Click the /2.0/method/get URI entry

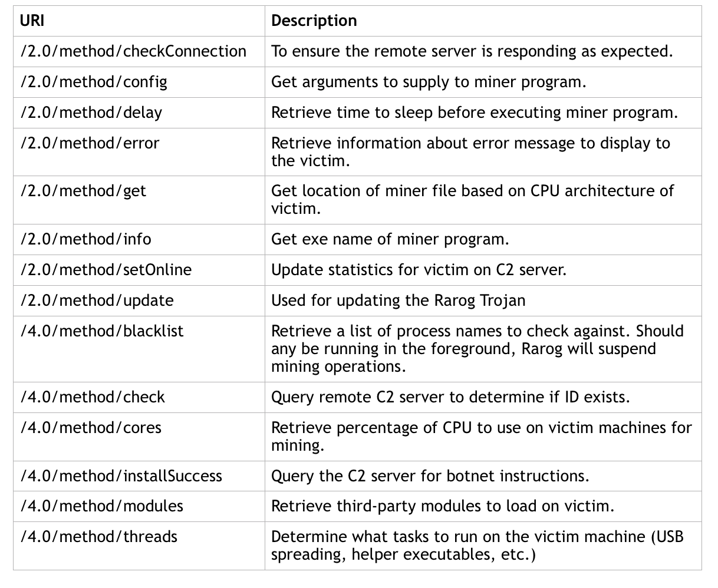83,191
